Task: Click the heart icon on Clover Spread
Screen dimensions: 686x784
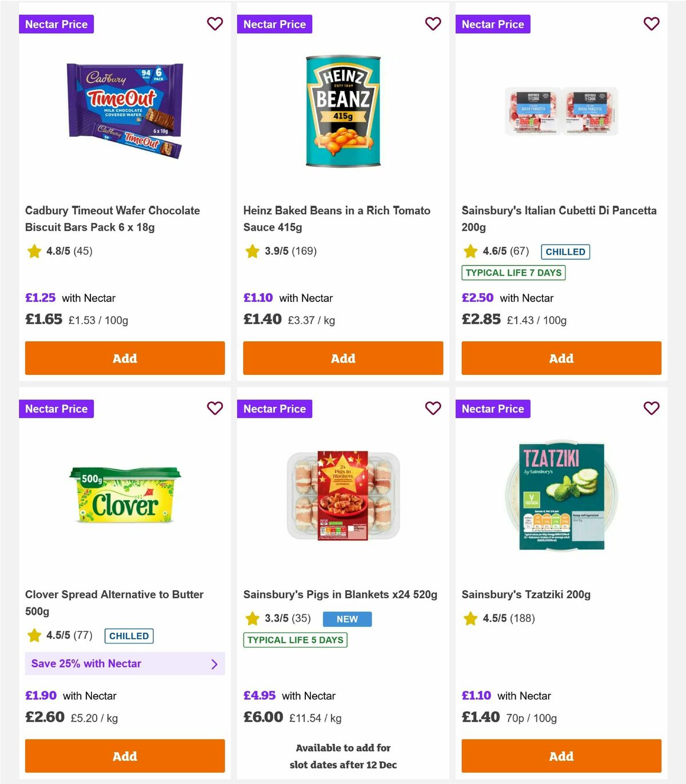Action: tap(215, 409)
